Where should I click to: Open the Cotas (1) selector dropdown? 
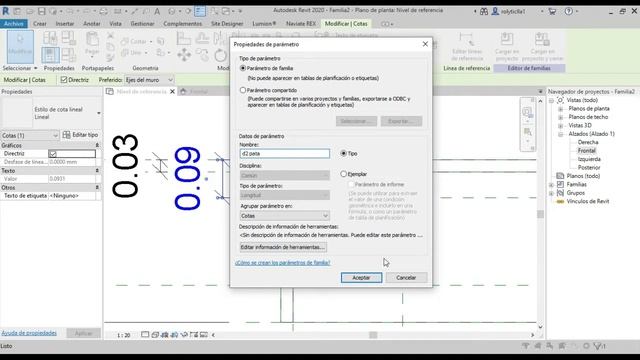(30, 135)
